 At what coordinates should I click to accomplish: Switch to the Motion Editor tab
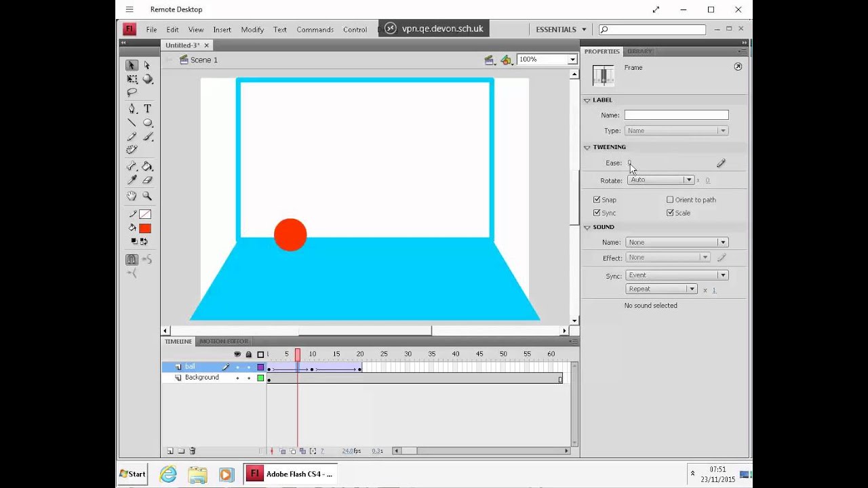pyautogui.click(x=224, y=342)
